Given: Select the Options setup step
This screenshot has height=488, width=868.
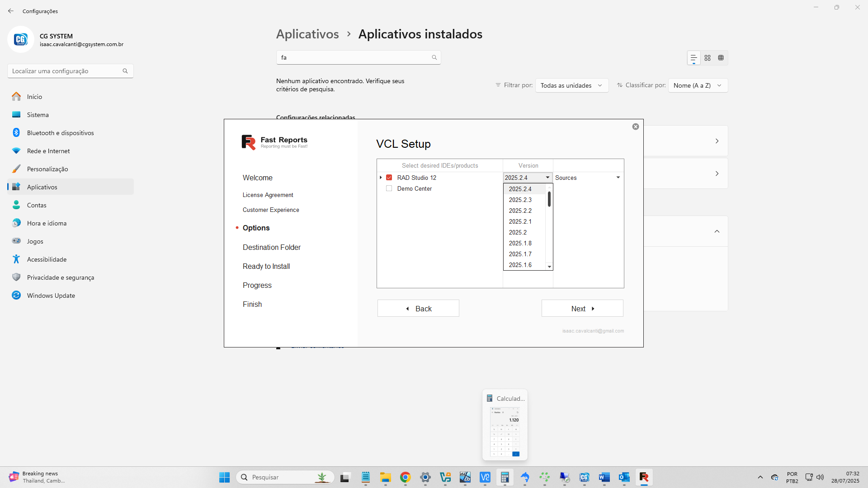Looking at the screenshot, I should (x=256, y=228).
